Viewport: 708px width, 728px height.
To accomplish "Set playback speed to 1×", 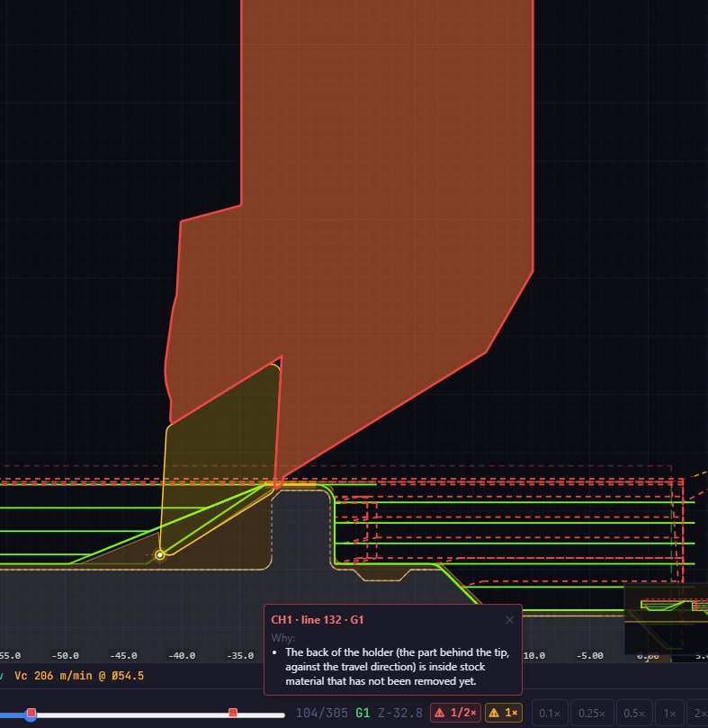I will click(669, 713).
